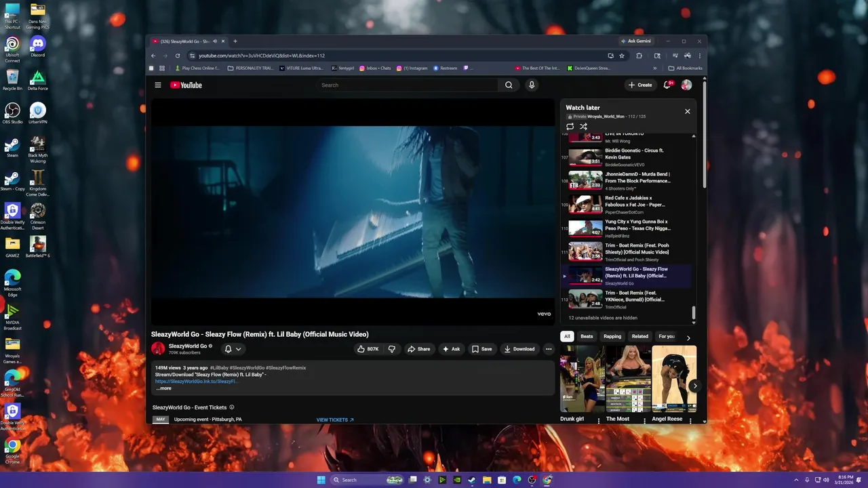Screen dimensions: 868x488
Task: Click Ask Gemini in Chrome title bar
Action: [637, 41]
